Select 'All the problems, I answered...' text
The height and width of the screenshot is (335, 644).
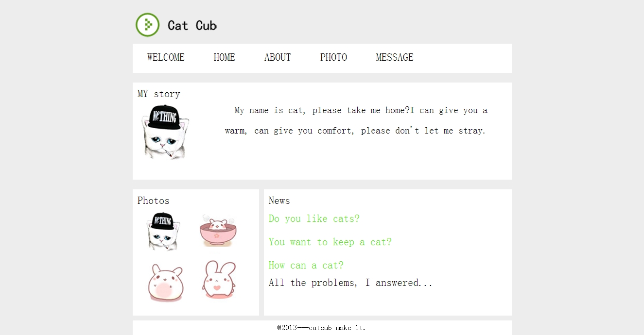tap(350, 283)
